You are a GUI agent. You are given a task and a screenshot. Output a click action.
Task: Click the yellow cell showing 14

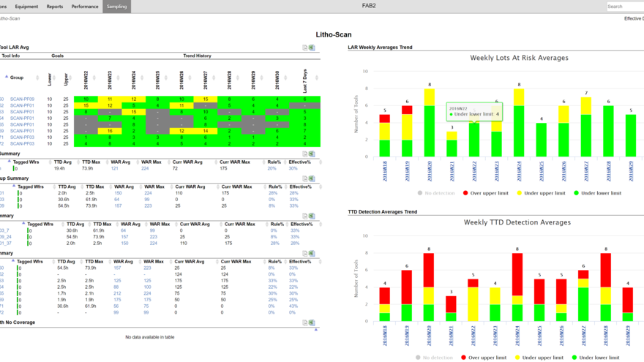(206, 131)
